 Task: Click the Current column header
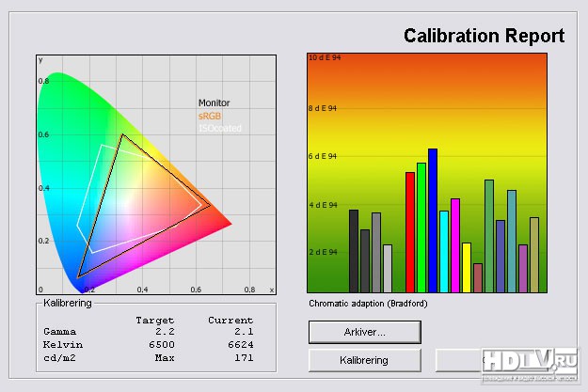point(230,320)
